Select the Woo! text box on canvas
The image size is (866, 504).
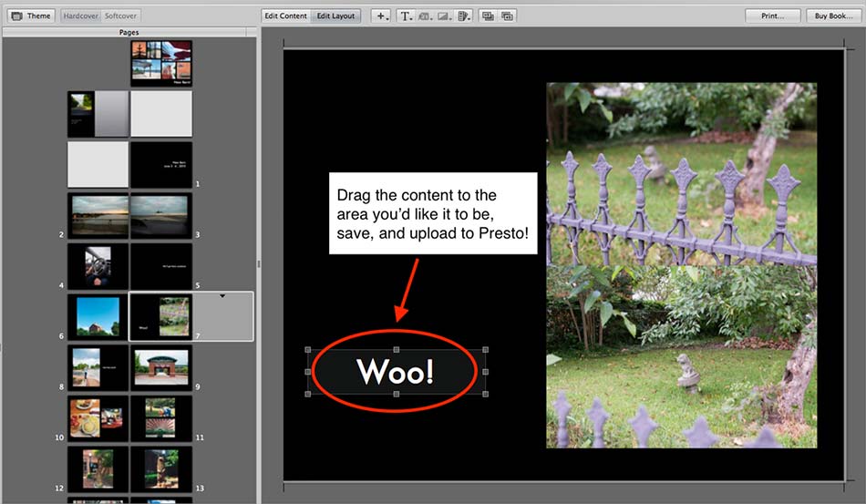click(395, 372)
